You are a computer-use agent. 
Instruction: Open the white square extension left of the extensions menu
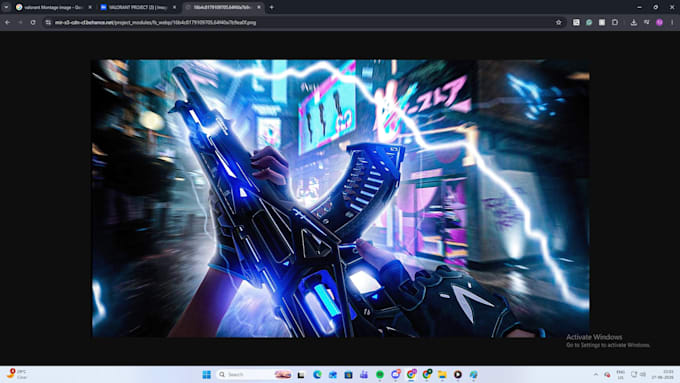[x=602, y=23]
